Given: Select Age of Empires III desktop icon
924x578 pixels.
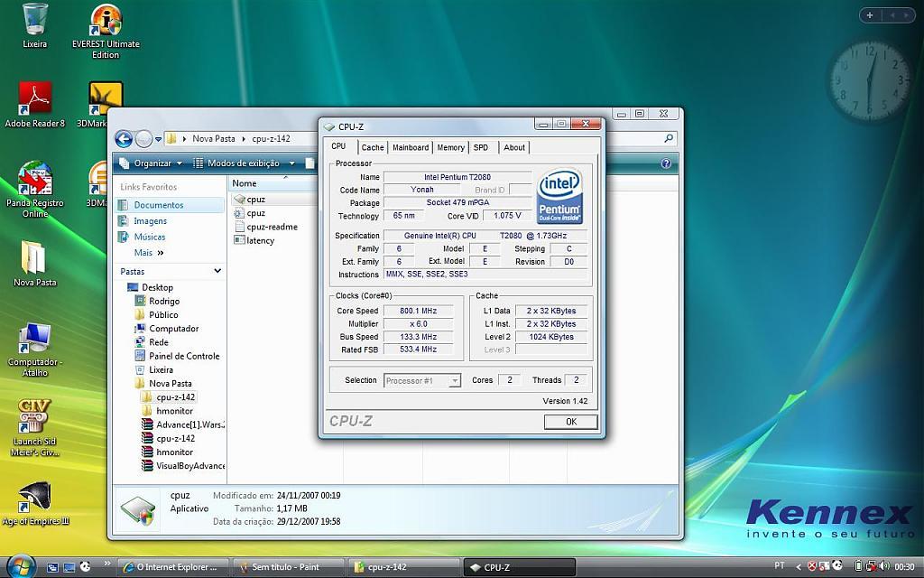Looking at the screenshot, I should click(35, 504).
